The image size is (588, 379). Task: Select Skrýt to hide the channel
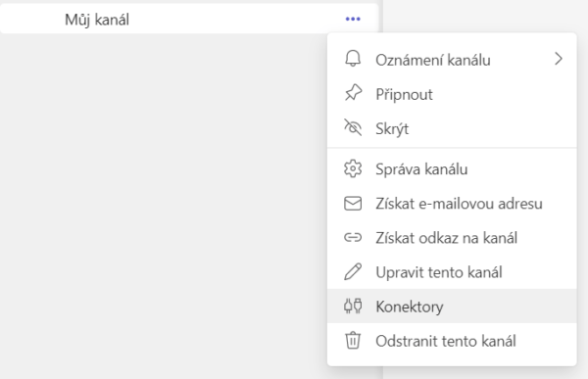tap(452, 128)
